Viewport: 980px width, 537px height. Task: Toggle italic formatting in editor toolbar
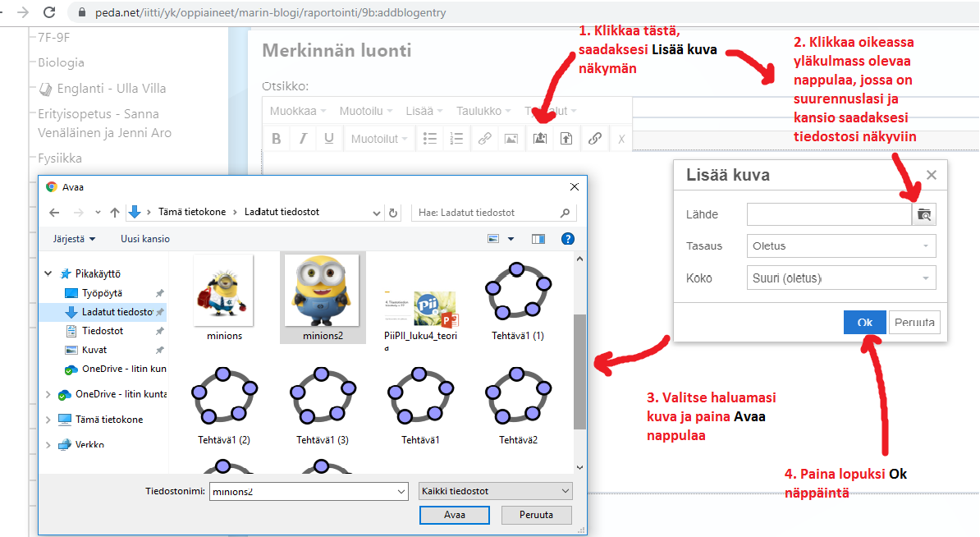click(303, 139)
